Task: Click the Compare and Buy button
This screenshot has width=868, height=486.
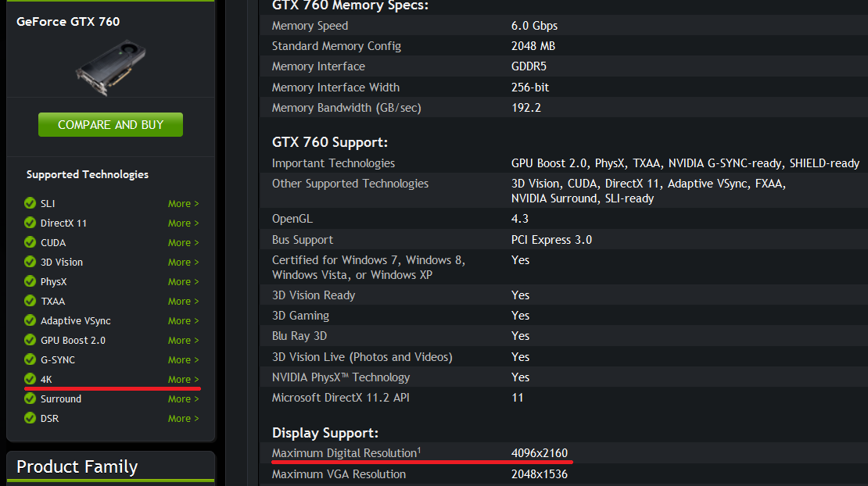Action: coord(111,124)
